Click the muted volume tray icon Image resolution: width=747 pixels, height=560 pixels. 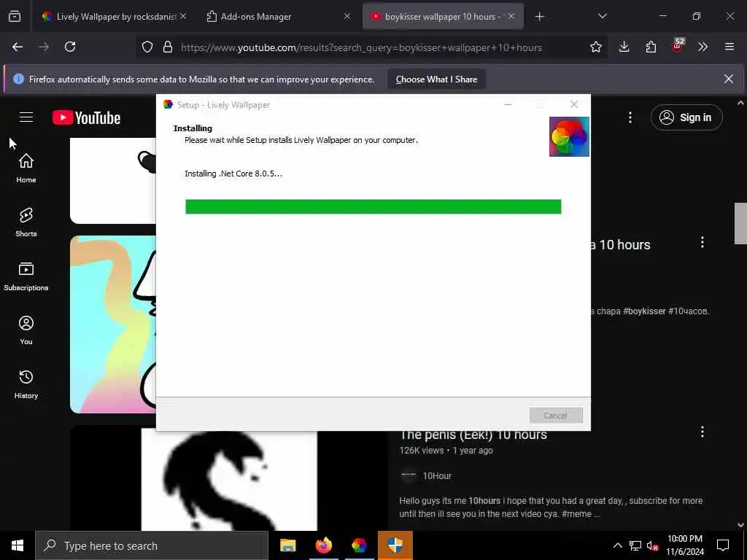coord(652,545)
